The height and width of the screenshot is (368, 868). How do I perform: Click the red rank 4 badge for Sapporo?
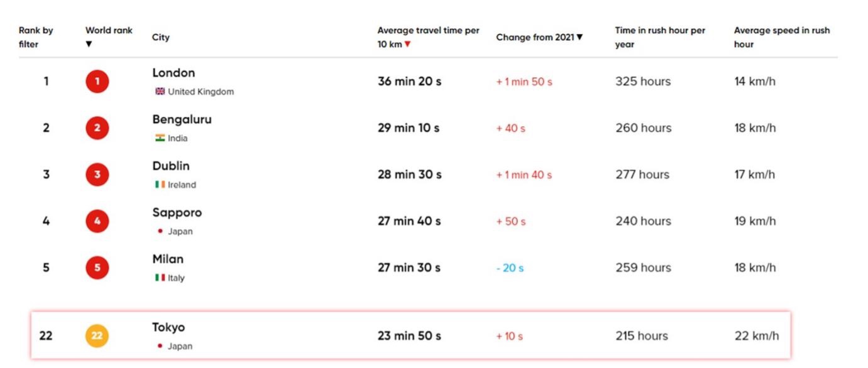coord(97,221)
